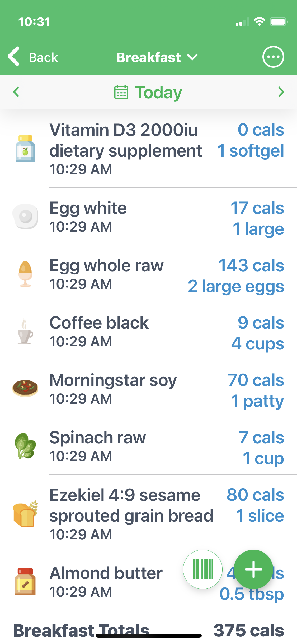The width and height of the screenshot is (297, 644).
Task: Tap the spinach leaf icon
Action: click(x=25, y=446)
